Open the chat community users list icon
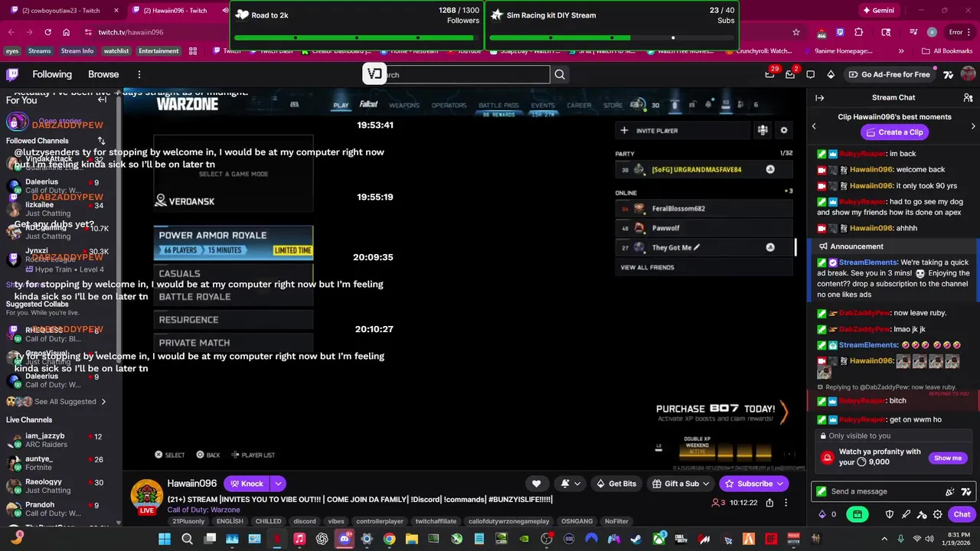Viewport: 980px width, 551px height. tap(968, 98)
